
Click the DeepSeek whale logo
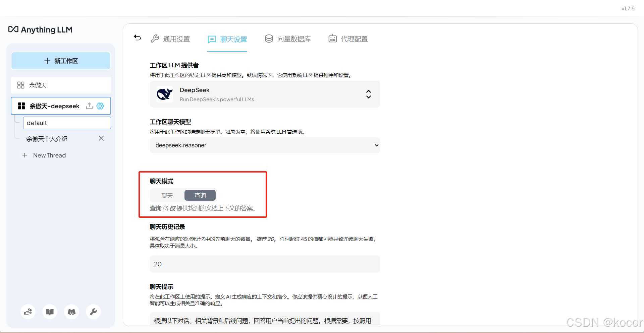coord(165,94)
